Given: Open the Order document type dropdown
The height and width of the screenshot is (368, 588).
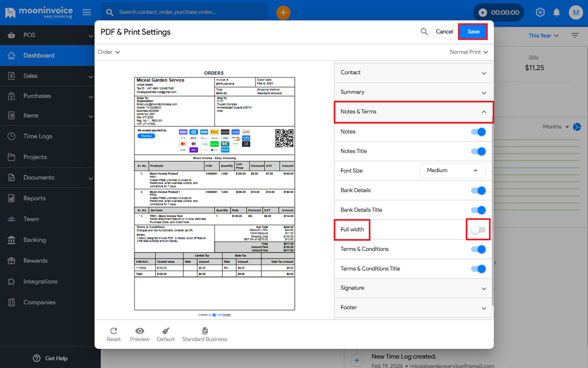Looking at the screenshot, I should pyautogui.click(x=109, y=52).
